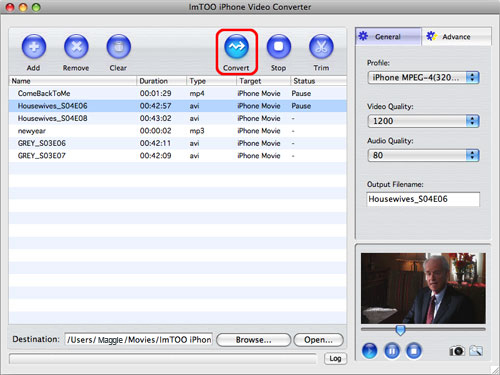The width and height of the screenshot is (500, 375).
Task: Click the Open... button
Action: (x=318, y=340)
